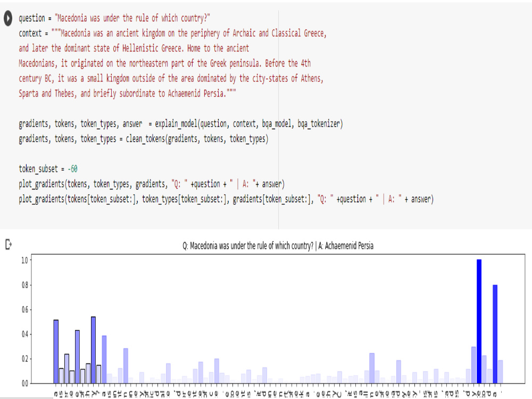Run the code cell with the play button
The height and width of the screenshot is (399, 532).
8,18
